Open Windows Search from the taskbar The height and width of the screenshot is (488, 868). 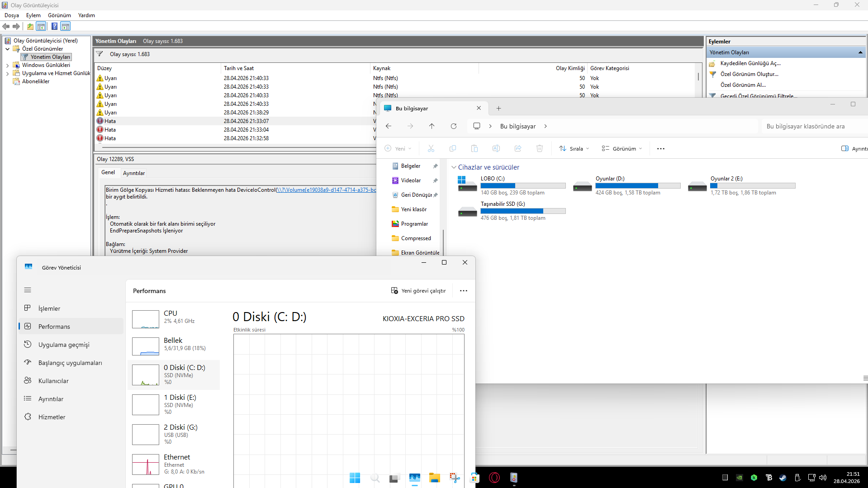[375, 478]
